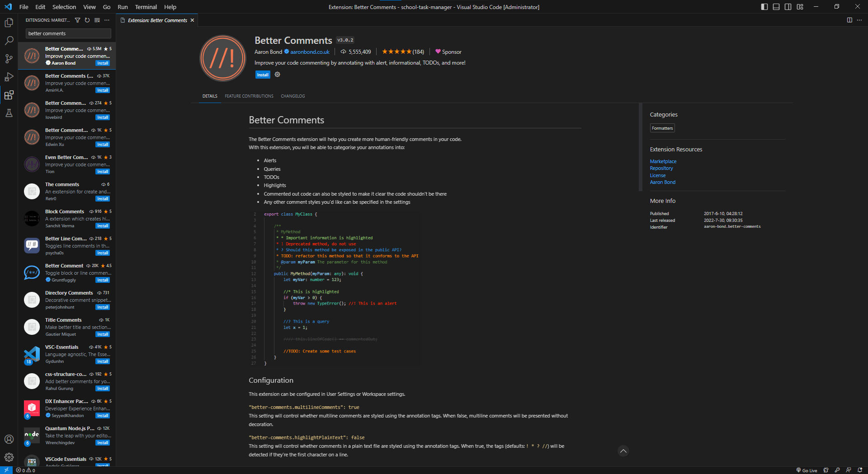
Task: Open the Explorer view in activity bar
Action: pos(9,23)
